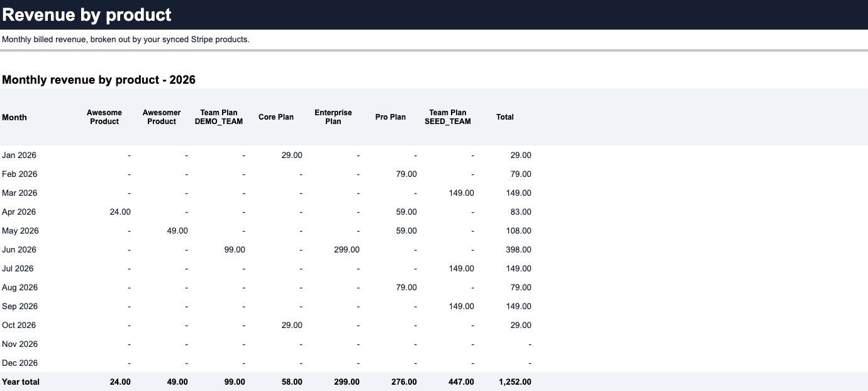Click Aug 2026 Pro Plan value 79.00
868x391 pixels.
coord(406,287)
